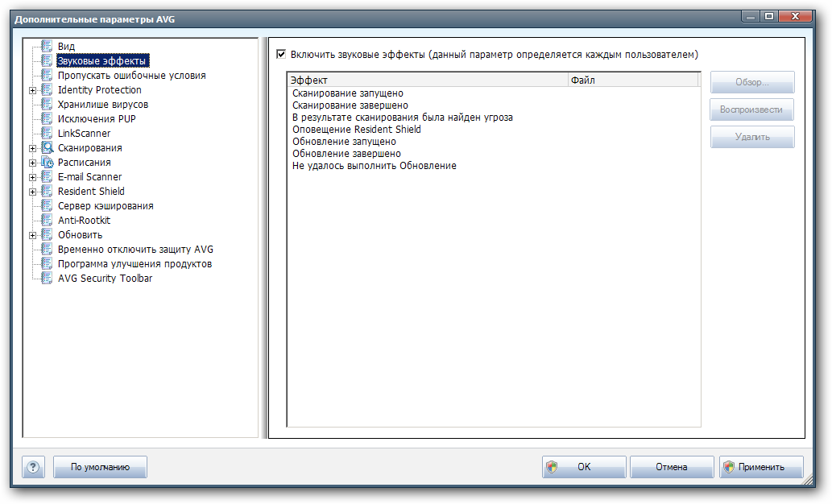The image size is (832, 504).
Task: Expand the E-mail Scanner tree node
Action: [x=33, y=178]
